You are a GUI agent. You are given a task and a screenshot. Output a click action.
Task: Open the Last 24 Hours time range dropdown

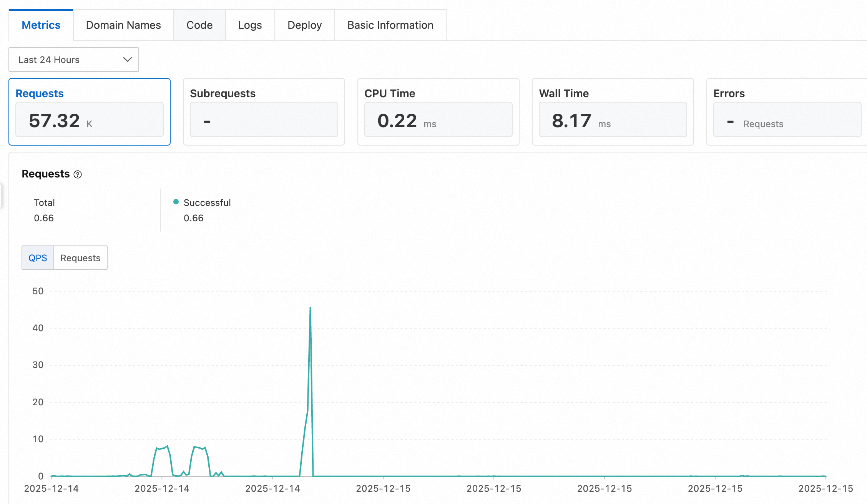tap(74, 60)
